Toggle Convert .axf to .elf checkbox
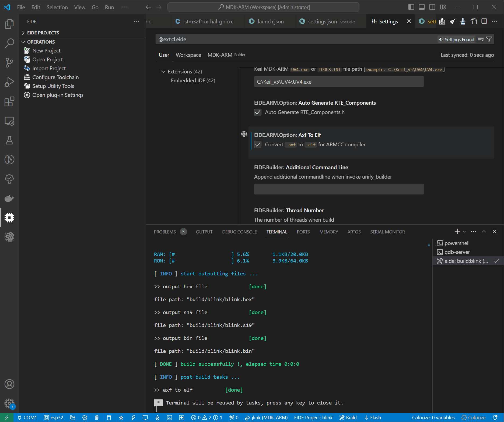The height and width of the screenshot is (422, 504). (x=258, y=145)
